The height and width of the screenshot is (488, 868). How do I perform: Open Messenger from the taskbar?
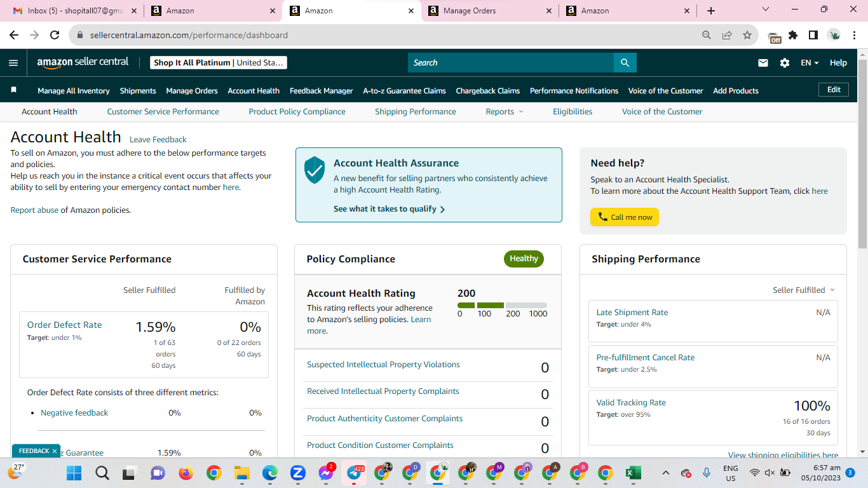327,473
